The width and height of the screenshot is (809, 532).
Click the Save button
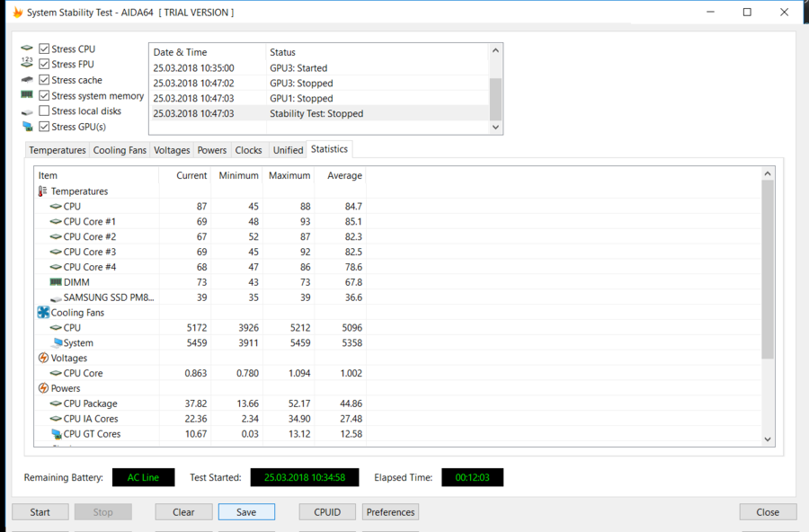(246, 512)
